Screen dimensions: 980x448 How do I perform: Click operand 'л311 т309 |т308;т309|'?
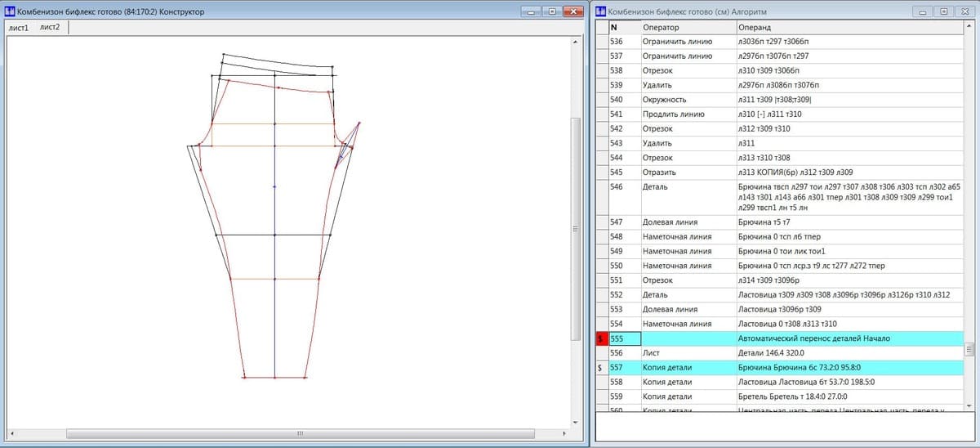pyautogui.click(x=775, y=100)
